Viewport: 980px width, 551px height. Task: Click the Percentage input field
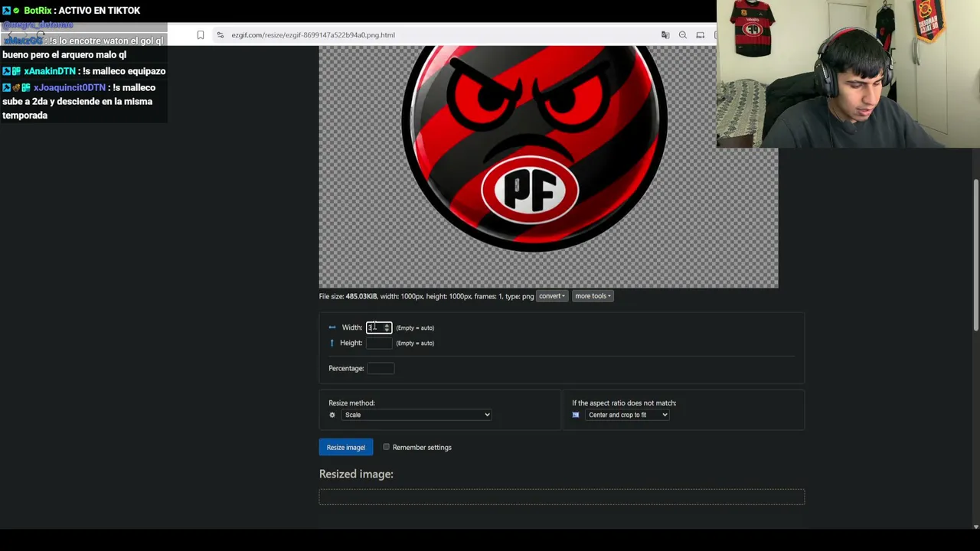(381, 368)
